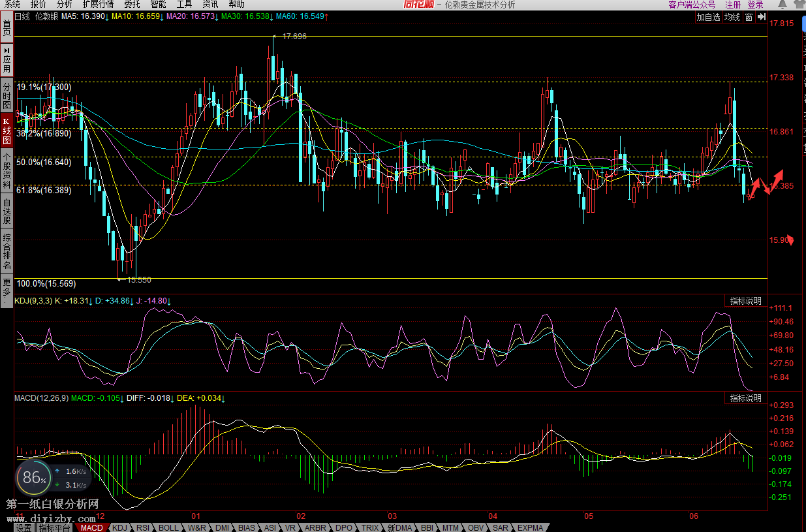
Task: Open the 设置 settings button
Action: tap(24, 527)
